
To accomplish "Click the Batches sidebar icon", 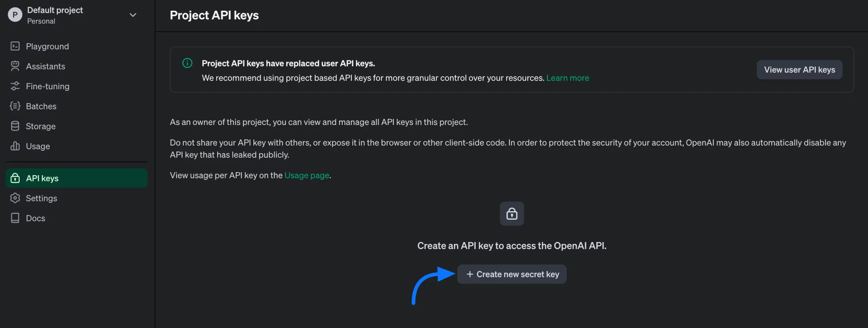I will pos(15,106).
